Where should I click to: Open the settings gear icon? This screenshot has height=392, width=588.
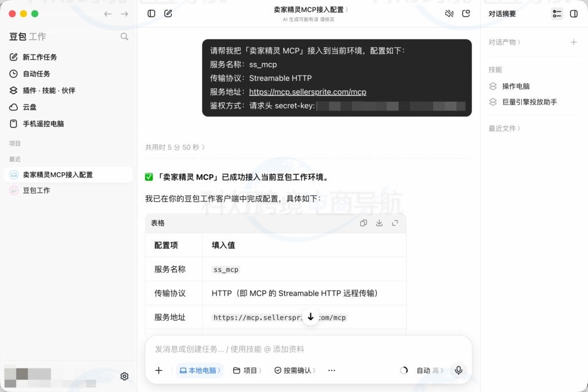(x=124, y=377)
